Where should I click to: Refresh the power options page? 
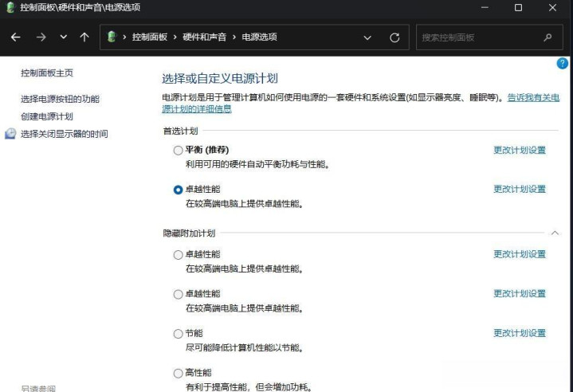coord(394,37)
